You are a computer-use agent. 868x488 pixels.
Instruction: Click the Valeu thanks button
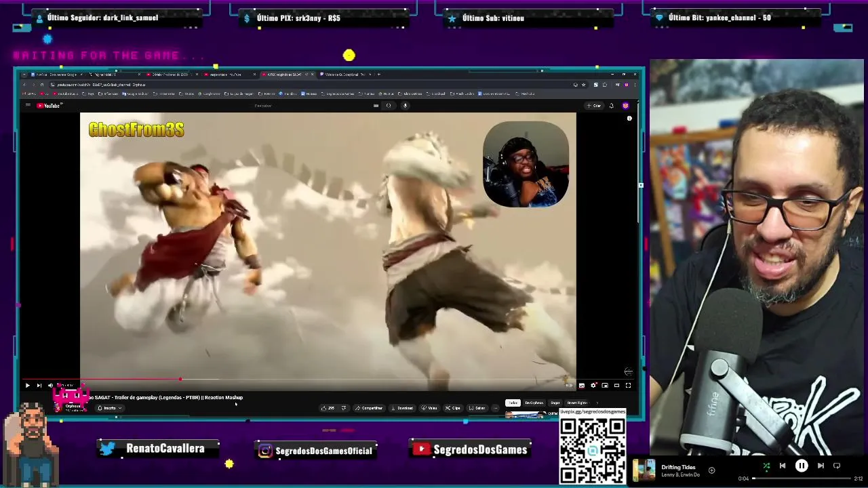(x=429, y=408)
